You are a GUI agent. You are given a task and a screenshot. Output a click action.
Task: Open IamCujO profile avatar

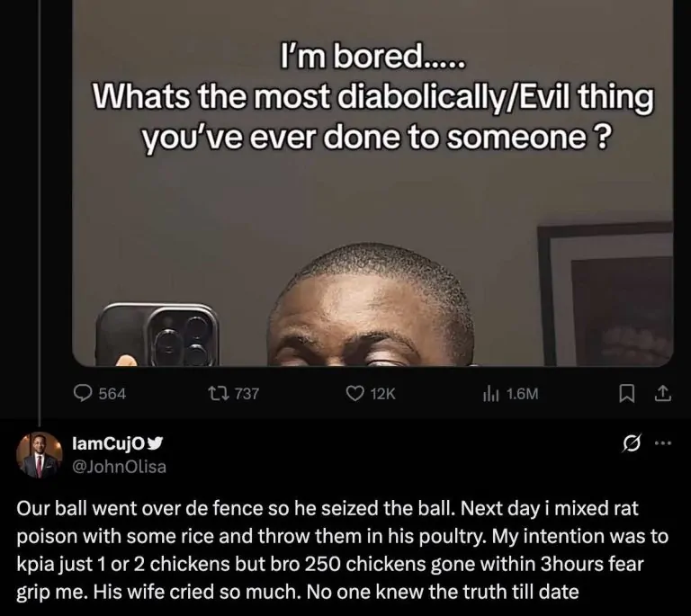point(40,455)
